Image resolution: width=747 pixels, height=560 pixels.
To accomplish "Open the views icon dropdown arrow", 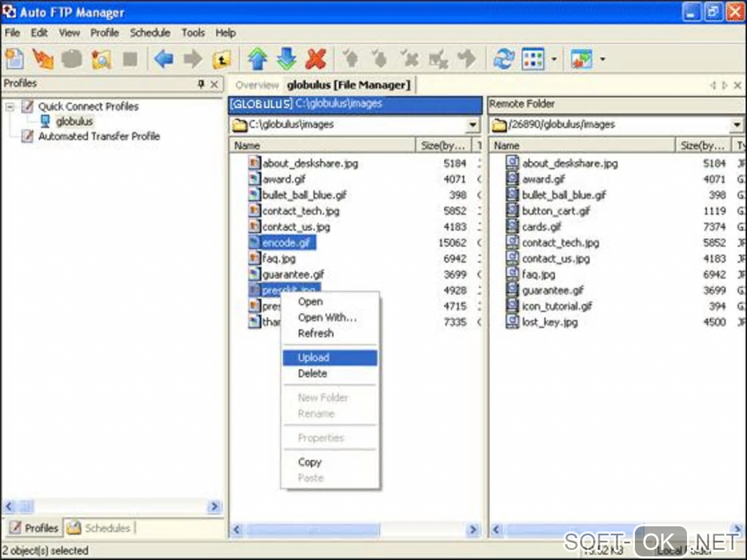I will (554, 59).
